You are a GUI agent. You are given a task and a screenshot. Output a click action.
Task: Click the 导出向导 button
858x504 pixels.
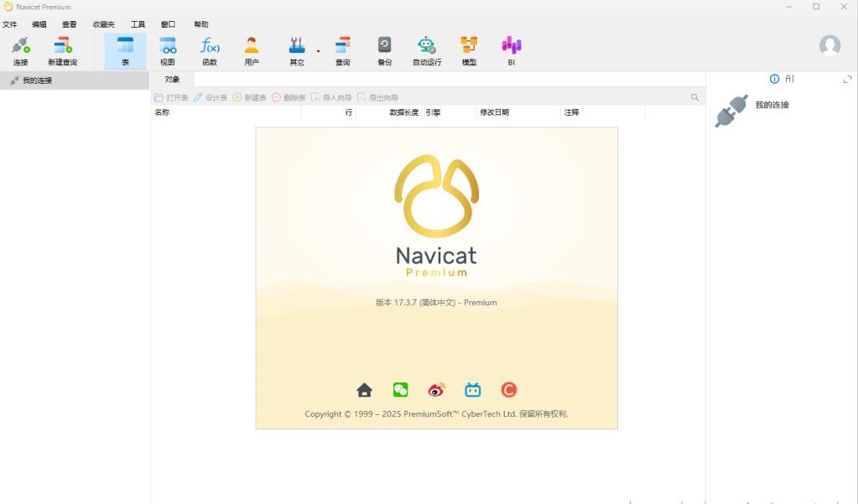pos(378,97)
